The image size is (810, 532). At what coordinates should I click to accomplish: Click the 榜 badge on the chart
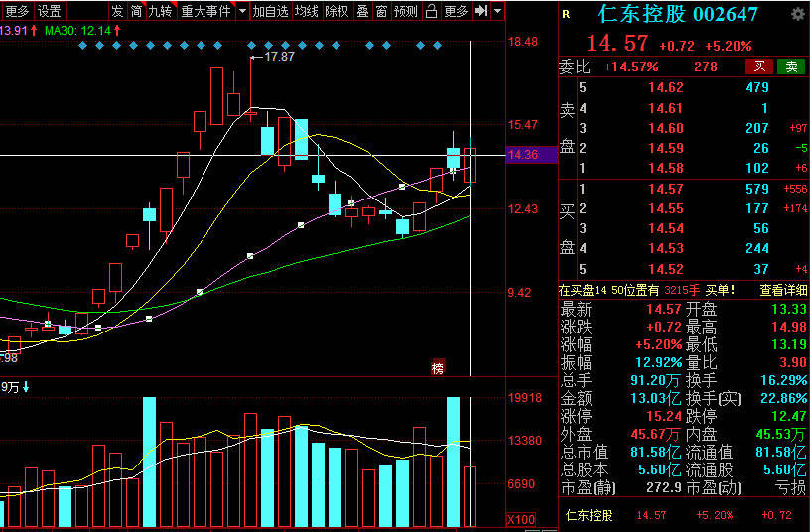(x=437, y=368)
